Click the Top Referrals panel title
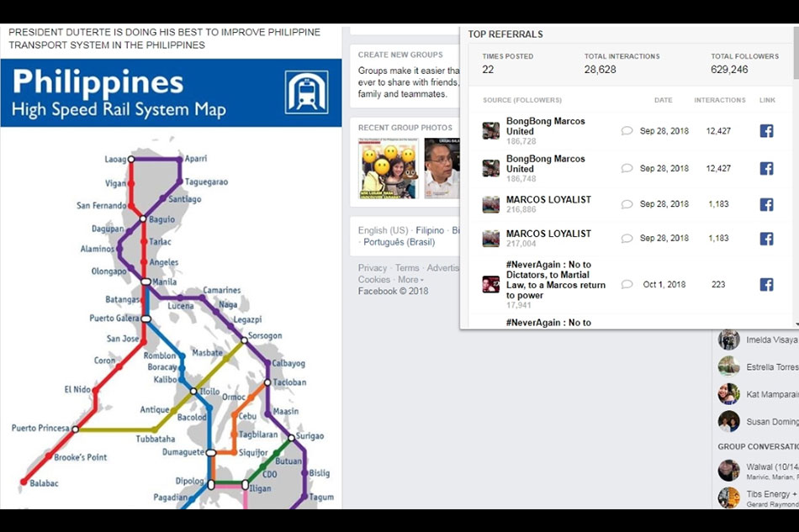The height and width of the screenshot is (532, 799). (505, 34)
